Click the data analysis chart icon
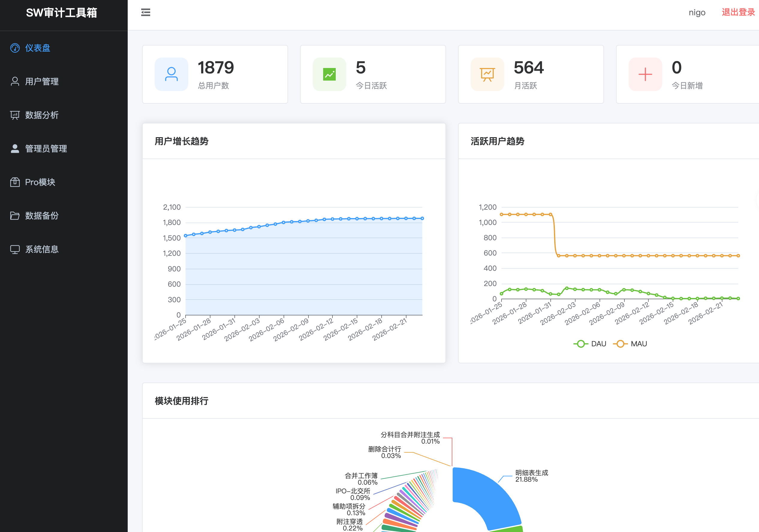759x532 pixels. [15, 115]
